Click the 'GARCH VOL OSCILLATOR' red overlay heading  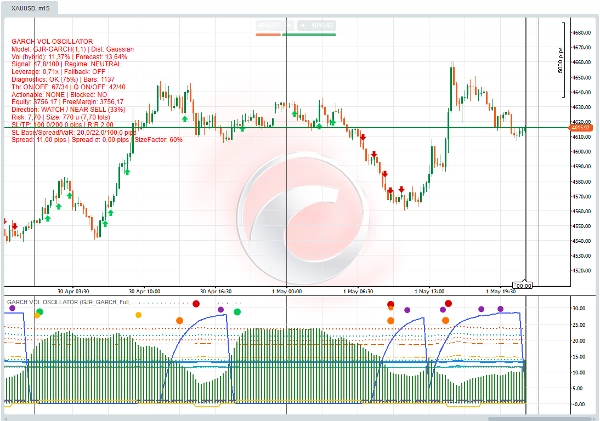tap(52, 41)
